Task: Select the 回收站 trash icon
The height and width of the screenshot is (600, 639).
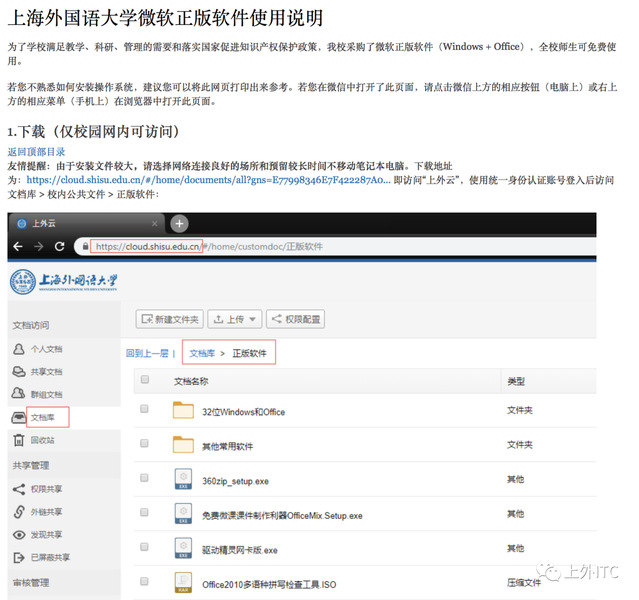Action: coord(19,440)
